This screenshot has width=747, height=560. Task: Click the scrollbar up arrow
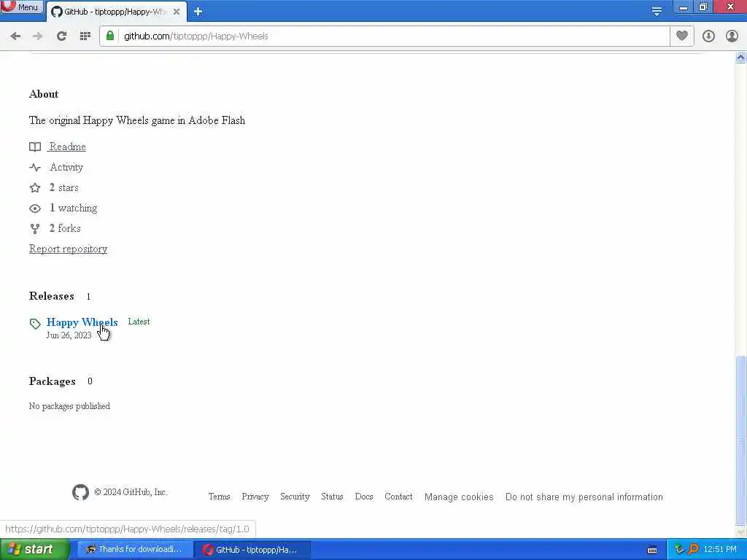741,58
